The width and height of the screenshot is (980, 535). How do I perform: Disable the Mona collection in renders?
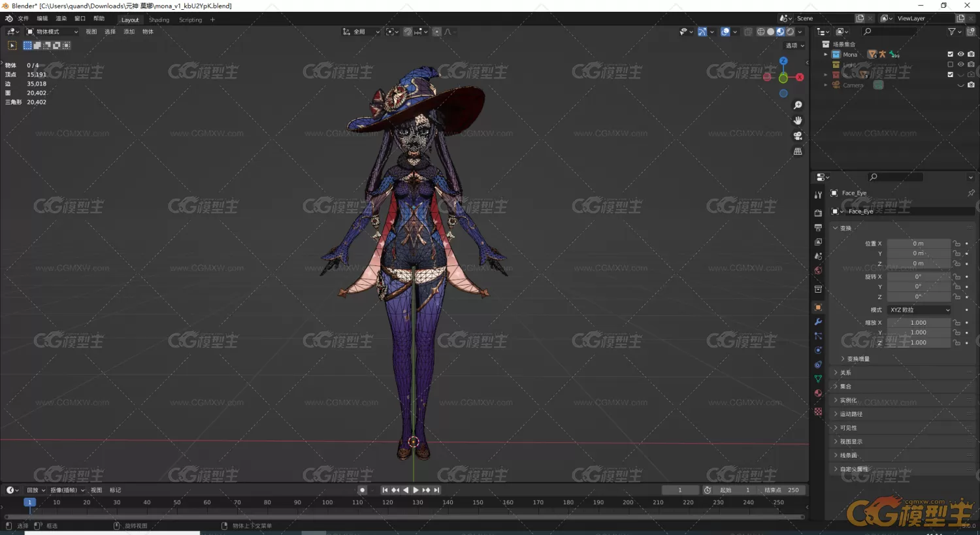click(x=971, y=54)
